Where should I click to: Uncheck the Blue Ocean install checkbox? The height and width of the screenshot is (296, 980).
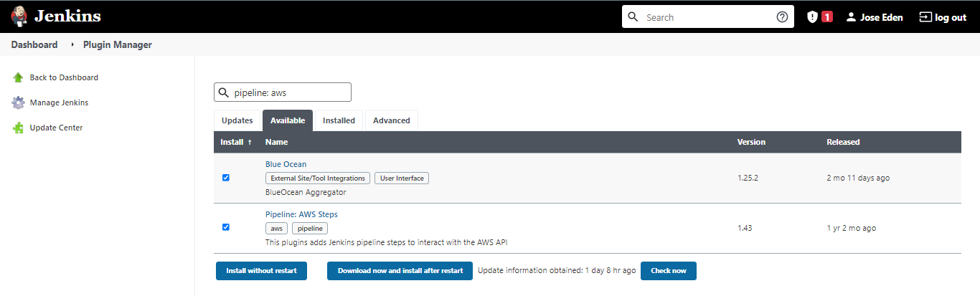pos(226,178)
